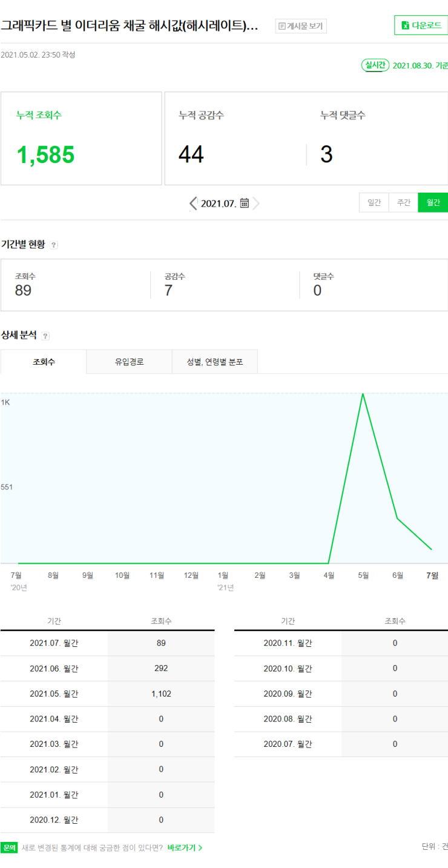448x868 pixels.
Task: Click the 2021.07. 월간 table row
Action: 107,643
